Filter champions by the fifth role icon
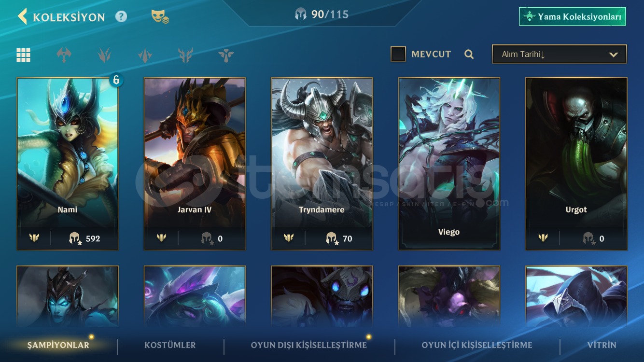 click(226, 55)
